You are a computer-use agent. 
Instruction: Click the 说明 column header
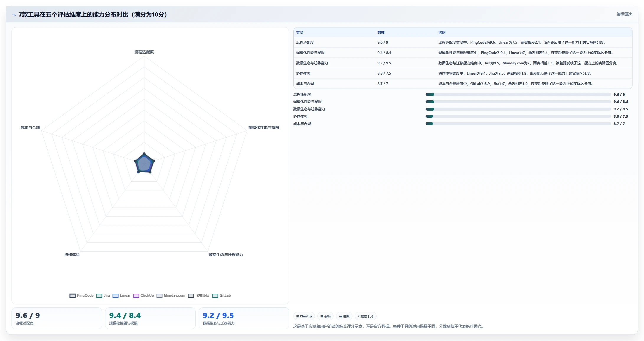click(442, 32)
